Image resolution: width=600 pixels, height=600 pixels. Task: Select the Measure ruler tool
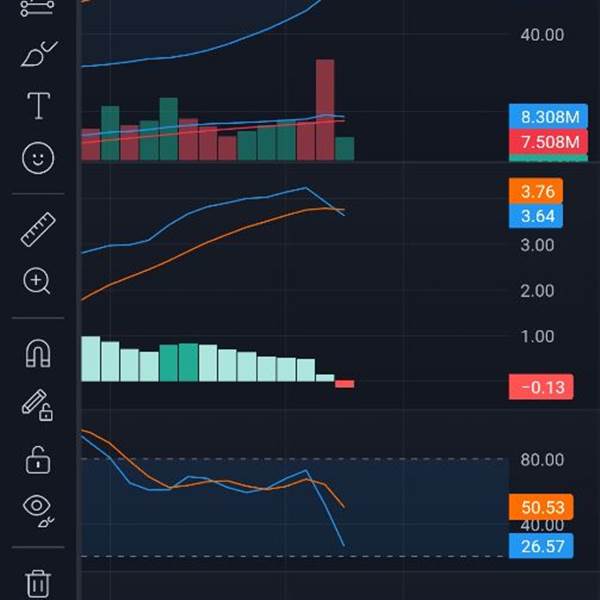tap(38, 229)
